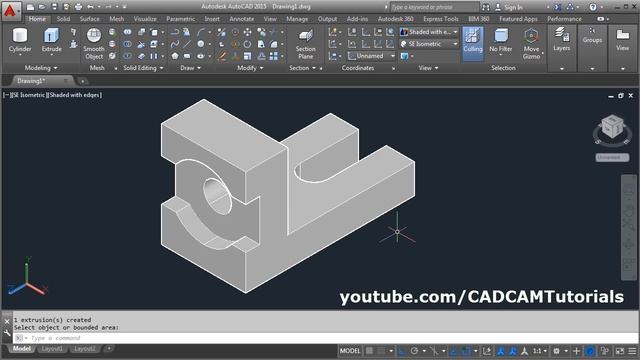This screenshot has width=640, height=360.
Task: Choose the Solid Union icon
Action: (127, 32)
